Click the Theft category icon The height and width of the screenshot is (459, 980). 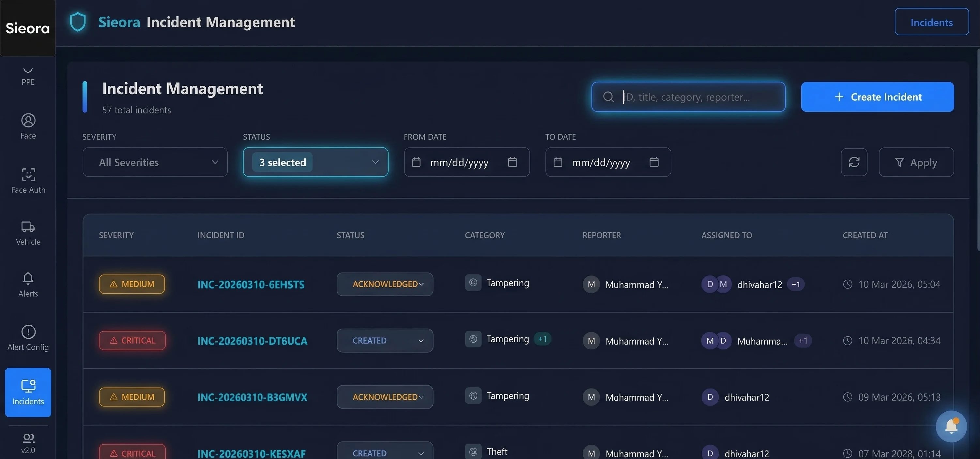point(473,452)
